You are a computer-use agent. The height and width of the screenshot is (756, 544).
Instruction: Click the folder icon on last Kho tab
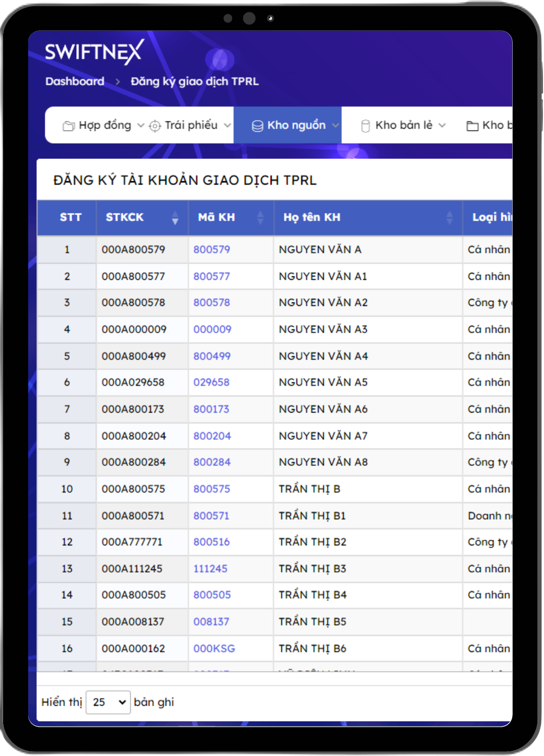pyautogui.click(x=472, y=126)
